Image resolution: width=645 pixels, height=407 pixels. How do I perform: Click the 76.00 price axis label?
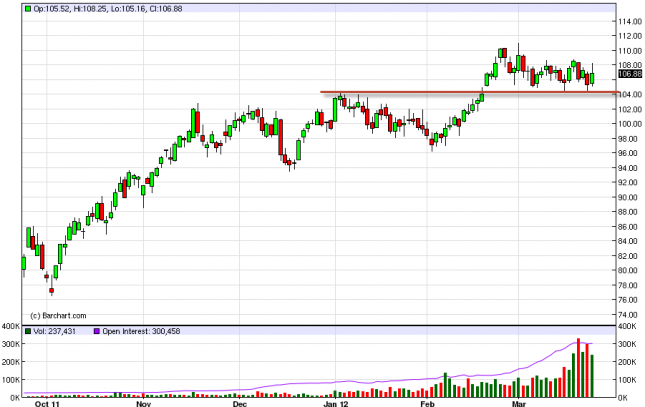click(630, 300)
